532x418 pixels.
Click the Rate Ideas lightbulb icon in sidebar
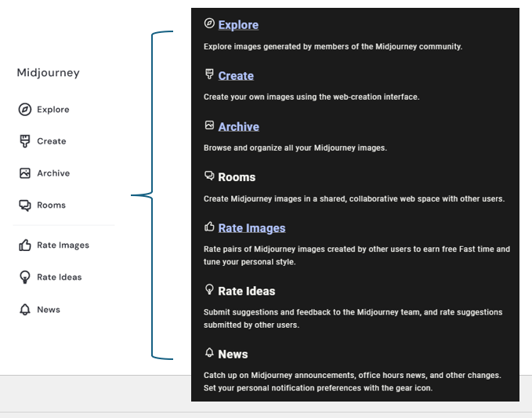point(25,277)
